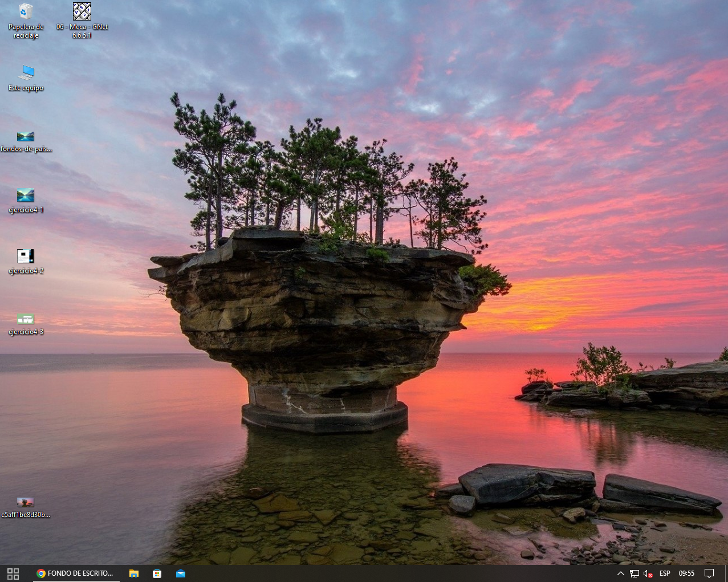Expand the hidden system tray icons
This screenshot has height=582, width=728.
point(621,573)
